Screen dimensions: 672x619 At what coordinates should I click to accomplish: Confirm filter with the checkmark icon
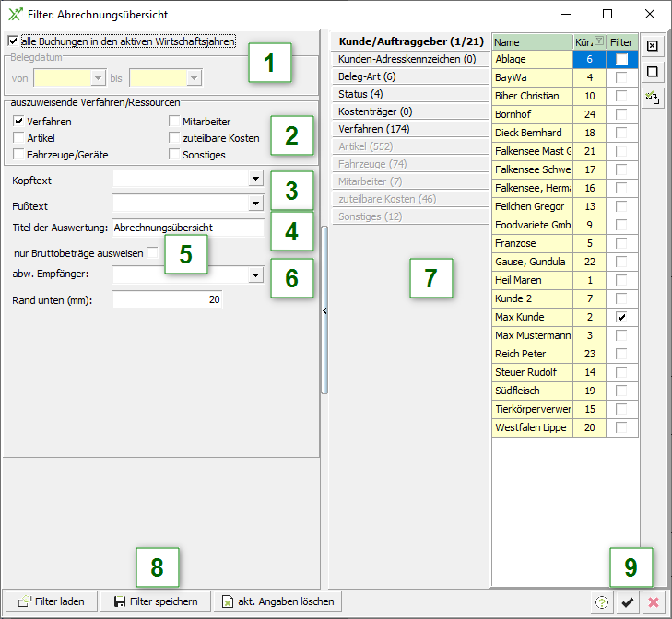(x=628, y=601)
